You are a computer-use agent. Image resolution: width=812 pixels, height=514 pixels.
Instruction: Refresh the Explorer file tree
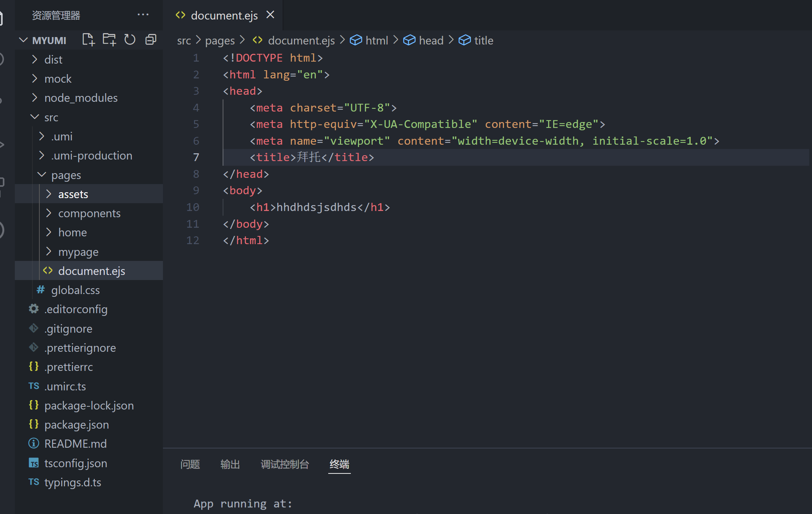[x=130, y=39]
